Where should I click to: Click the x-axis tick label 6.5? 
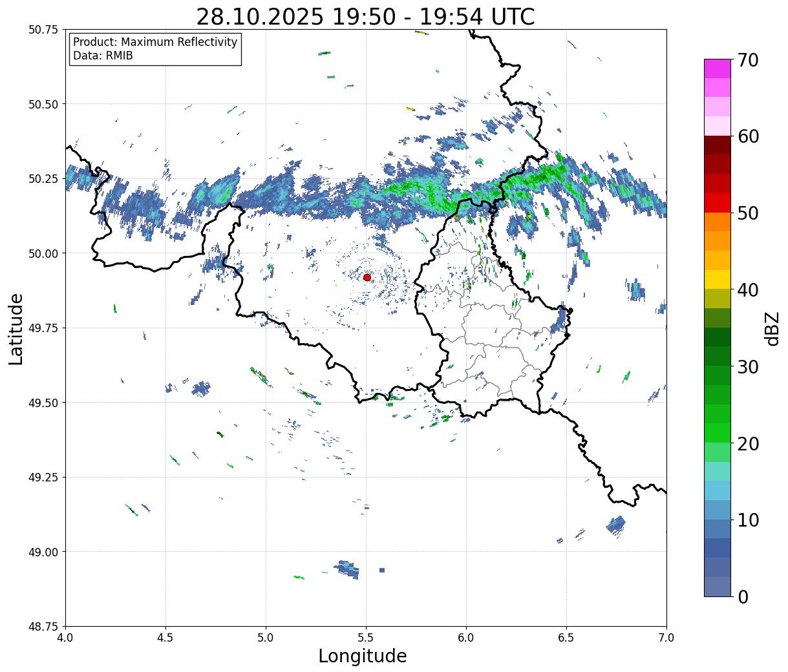(566, 638)
